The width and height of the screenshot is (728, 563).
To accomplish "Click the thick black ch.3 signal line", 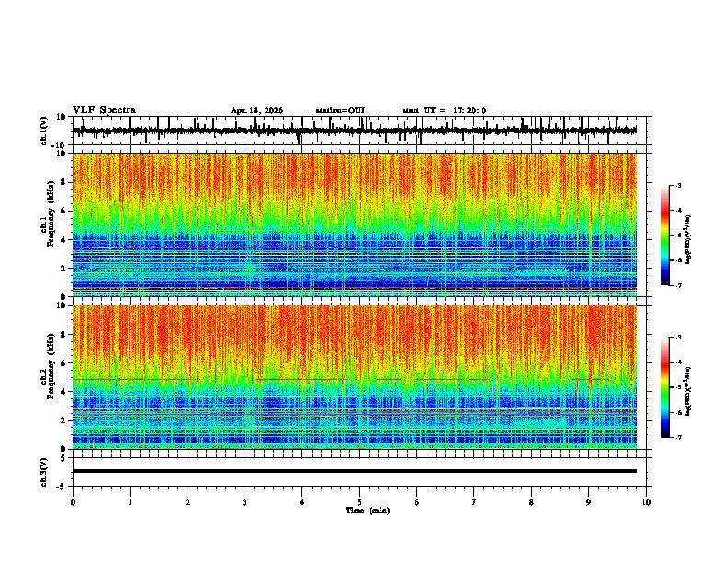I will 355,471.
